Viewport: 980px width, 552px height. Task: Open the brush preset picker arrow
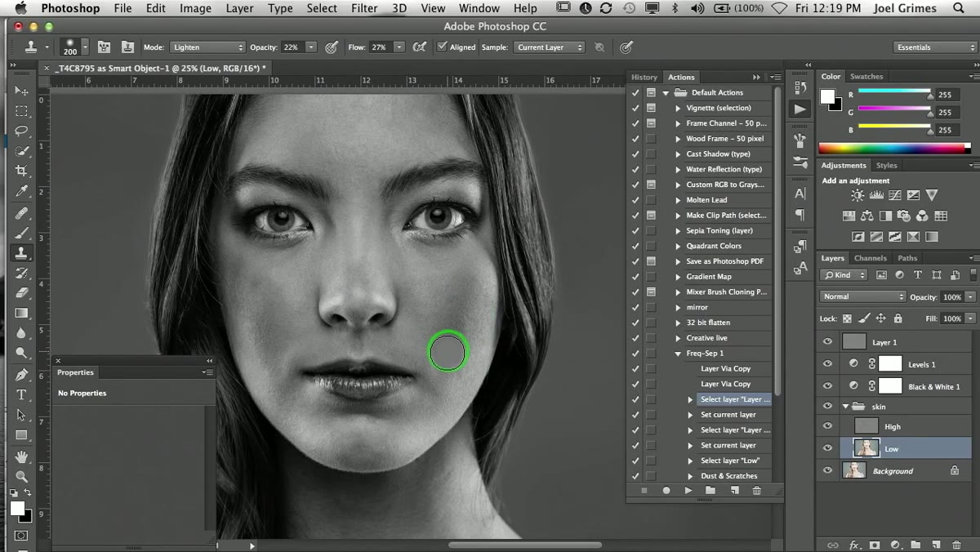tap(83, 47)
